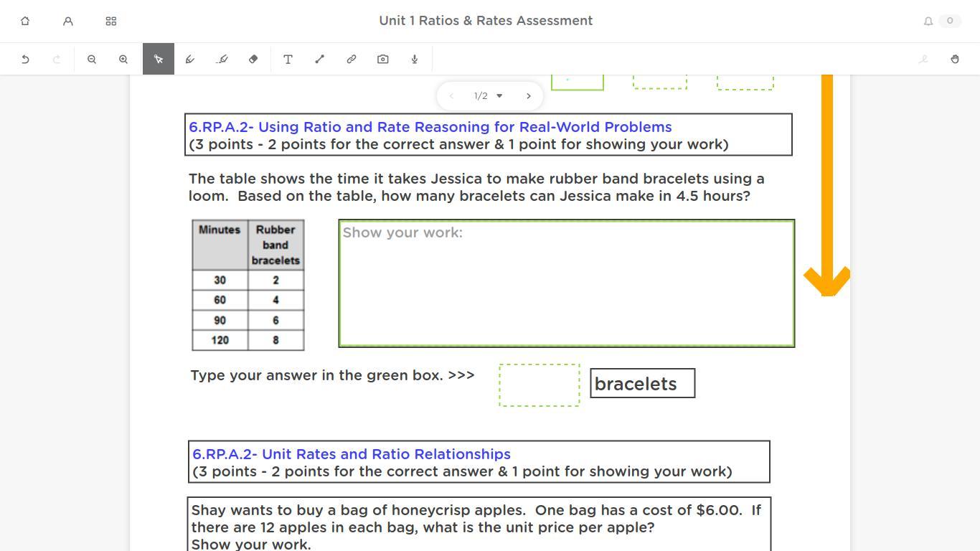The image size is (980, 551).
Task: Toggle the hand pan tool
Action: click(955, 60)
